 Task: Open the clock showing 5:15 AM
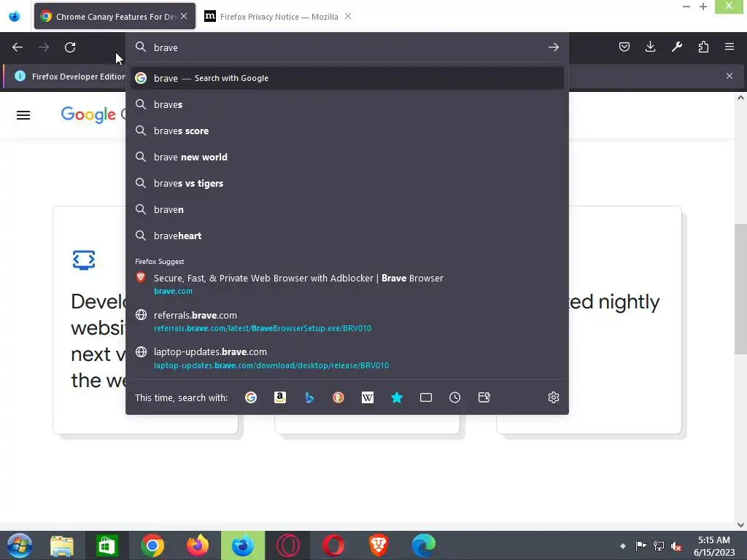point(713,546)
